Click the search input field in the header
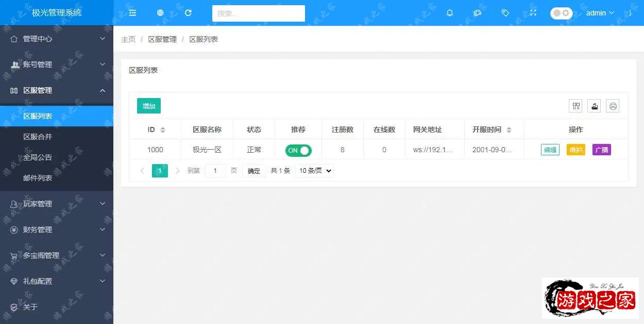 tap(258, 13)
